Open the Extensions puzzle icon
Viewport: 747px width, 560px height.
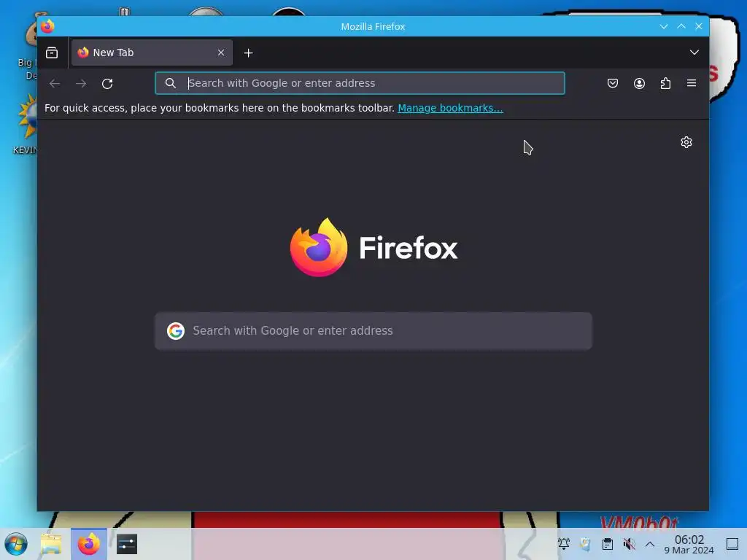665,84
